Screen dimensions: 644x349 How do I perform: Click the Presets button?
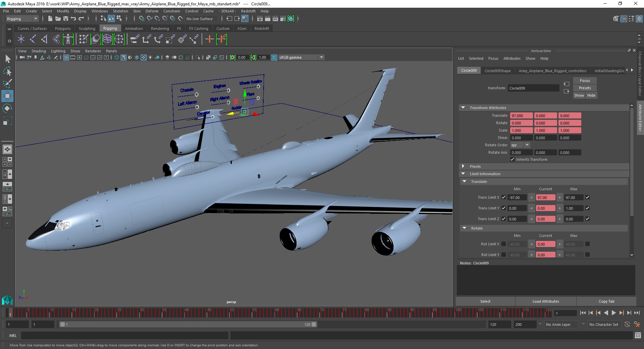585,88
